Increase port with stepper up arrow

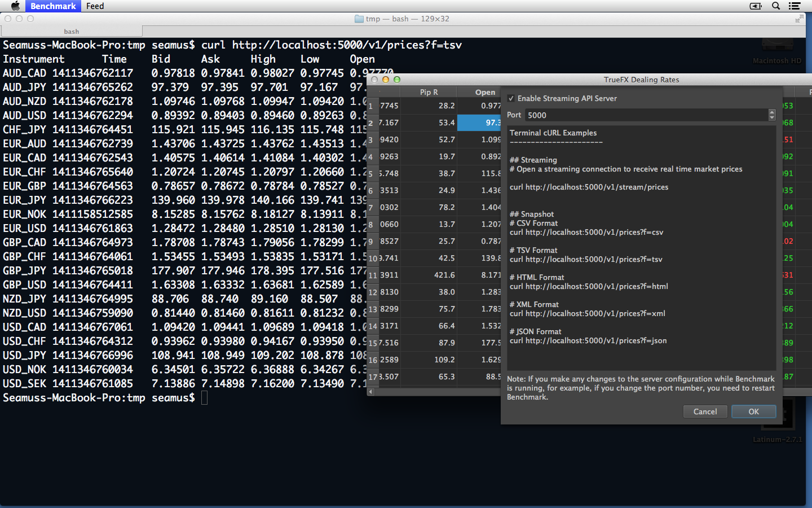772,112
